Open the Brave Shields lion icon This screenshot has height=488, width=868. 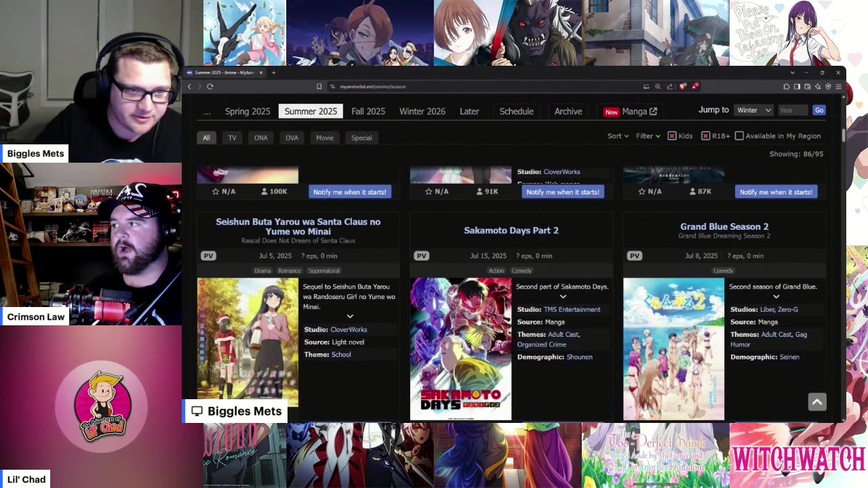coord(683,86)
